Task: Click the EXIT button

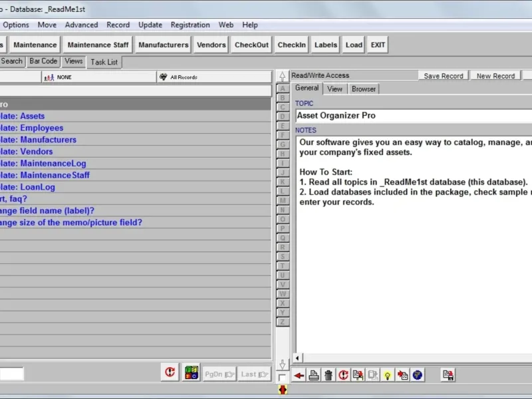Action: [x=378, y=45]
